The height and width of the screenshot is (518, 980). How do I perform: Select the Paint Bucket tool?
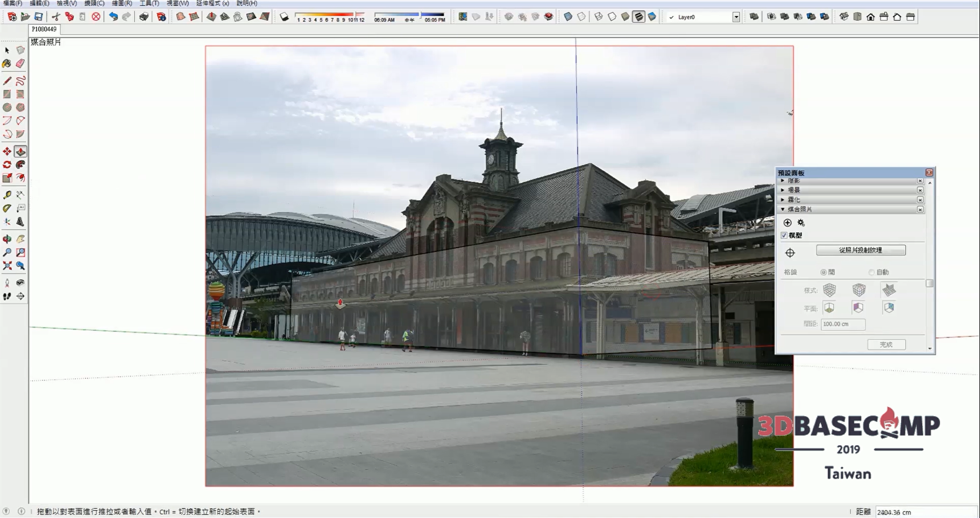[x=7, y=63]
